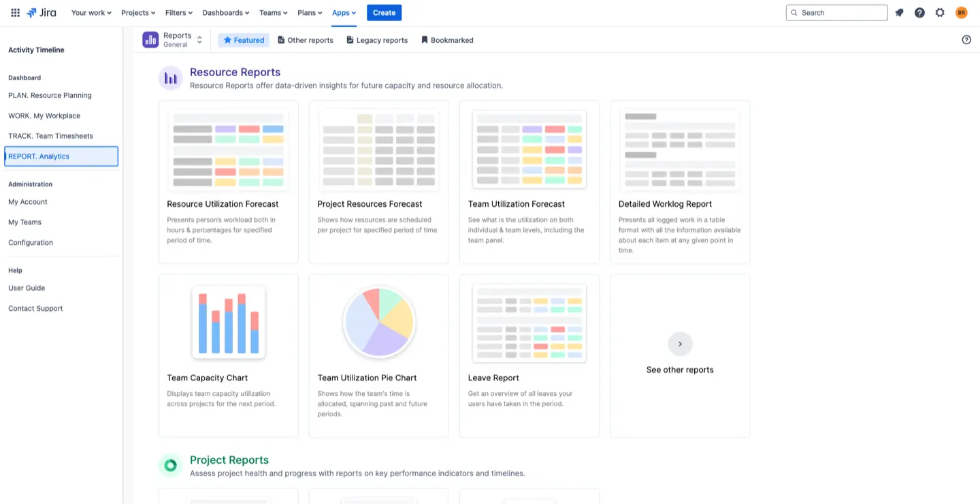Open Project Resources Forecast thumbnail

click(x=379, y=150)
